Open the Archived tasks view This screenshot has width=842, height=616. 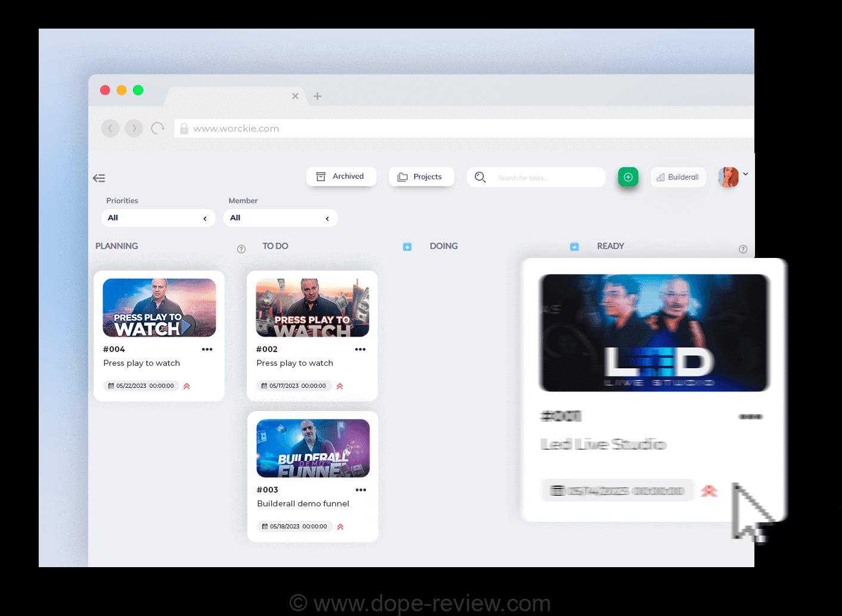tap(341, 176)
